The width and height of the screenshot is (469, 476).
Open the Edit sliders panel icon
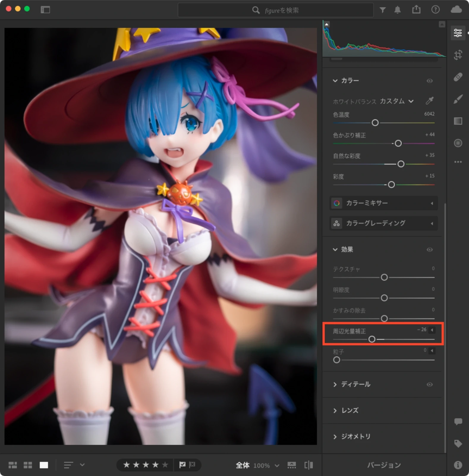click(458, 33)
